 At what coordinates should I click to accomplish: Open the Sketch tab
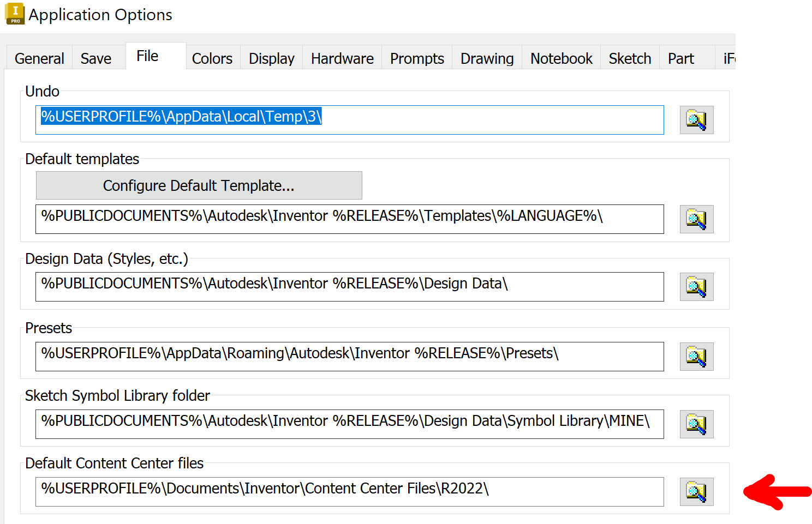[x=630, y=58]
